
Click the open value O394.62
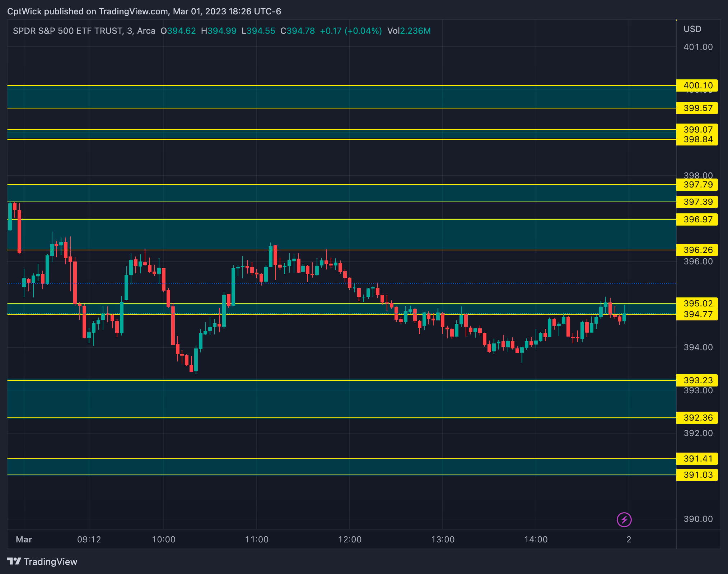pos(178,31)
